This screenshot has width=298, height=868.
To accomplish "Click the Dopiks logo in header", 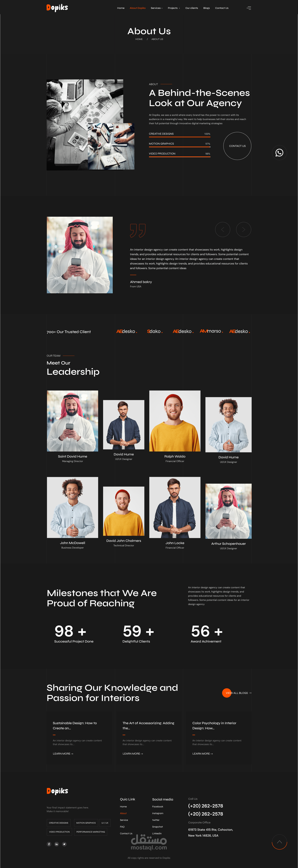I will [x=57, y=8].
